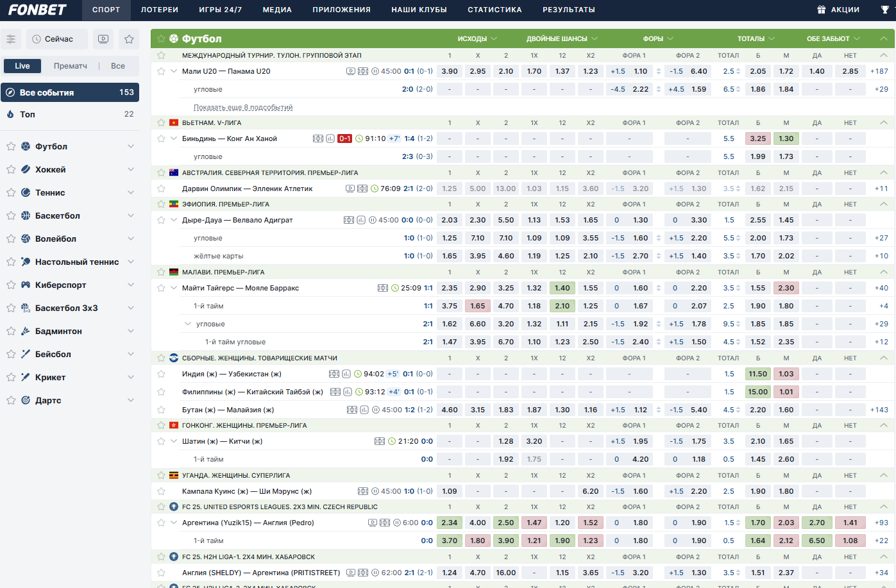Star the ВЬЕТНАМ. V-ЛИГА league

tap(161, 122)
